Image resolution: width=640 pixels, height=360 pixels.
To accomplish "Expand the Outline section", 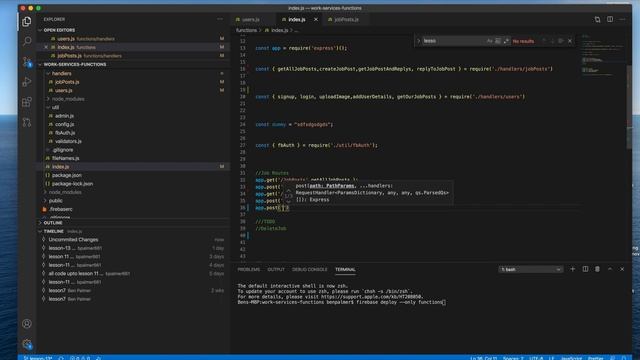I will 53,223.
